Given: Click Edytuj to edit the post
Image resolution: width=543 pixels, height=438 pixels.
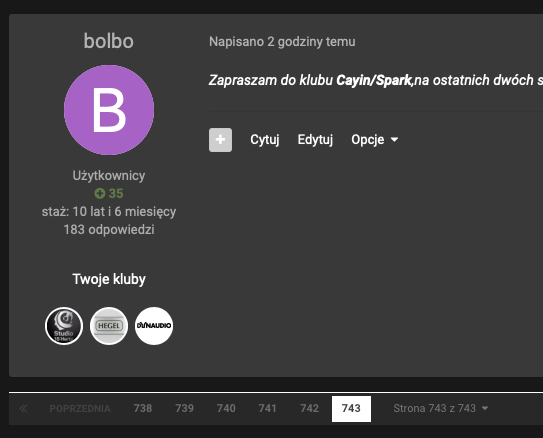Looking at the screenshot, I should (315, 140).
